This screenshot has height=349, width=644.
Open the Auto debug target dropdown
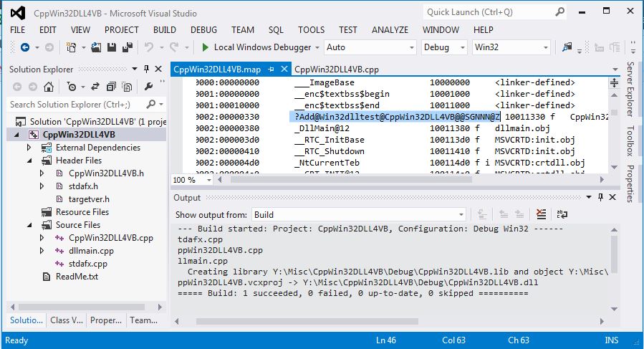[411, 47]
